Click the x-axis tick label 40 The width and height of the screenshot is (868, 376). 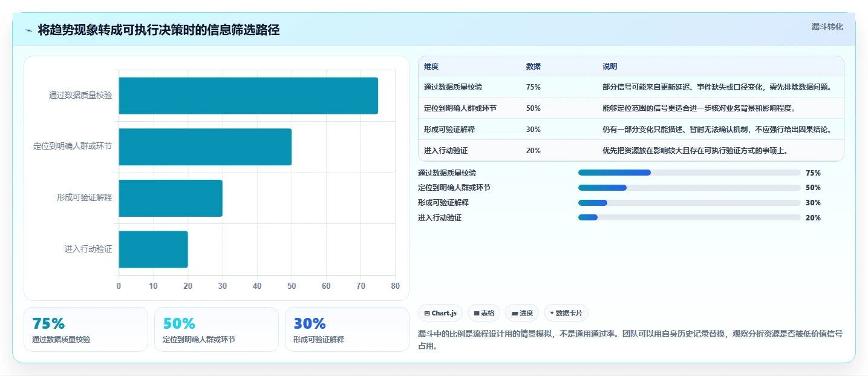coord(257,286)
